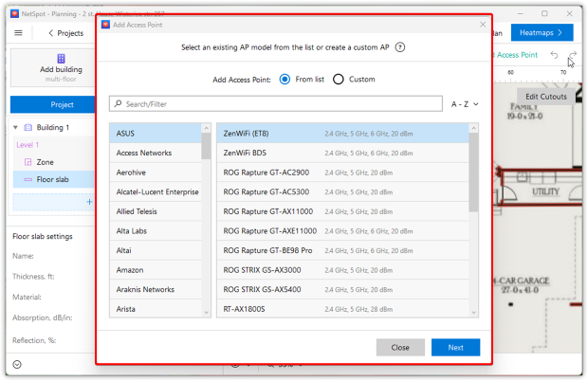Click the Next button

[x=455, y=347]
